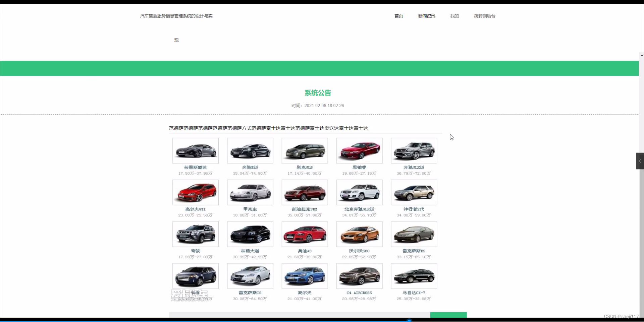Open the 高尔夫GTI car thumbnail
This screenshot has width=644, height=322.
[x=196, y=193]
